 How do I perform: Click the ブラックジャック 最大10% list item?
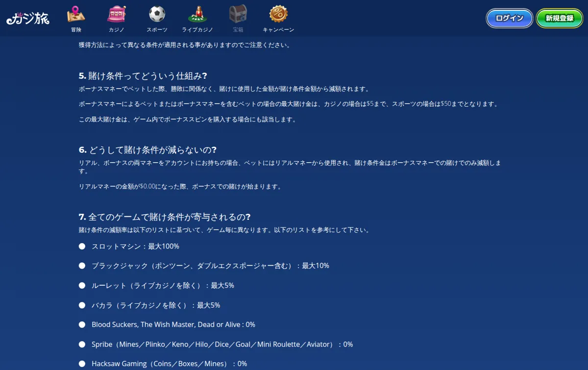pos(210,266)
